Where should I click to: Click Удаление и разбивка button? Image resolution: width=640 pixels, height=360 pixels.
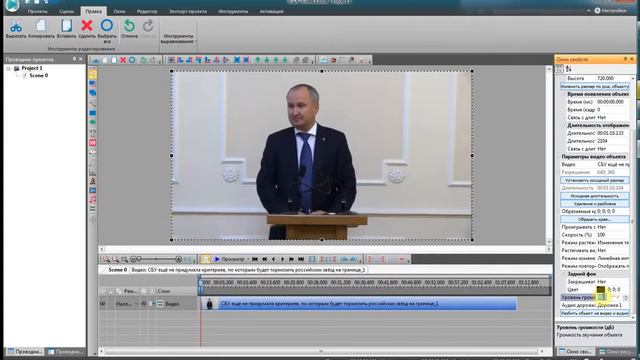tap(595, 204)
